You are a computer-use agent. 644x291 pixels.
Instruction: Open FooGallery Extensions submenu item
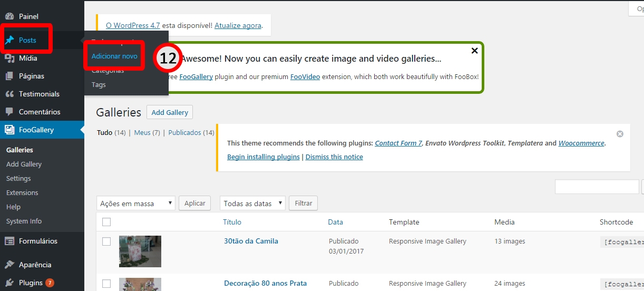(22, 192)
